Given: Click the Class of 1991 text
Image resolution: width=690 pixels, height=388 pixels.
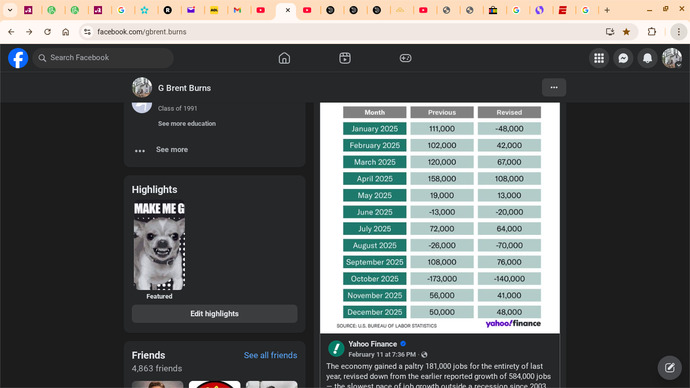Looking at the screenshot, I should point(177,108).
